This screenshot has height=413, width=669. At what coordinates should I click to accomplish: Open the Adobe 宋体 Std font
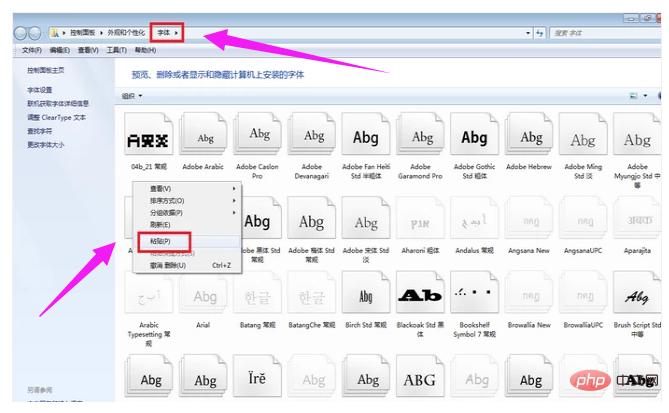[366, 229]
